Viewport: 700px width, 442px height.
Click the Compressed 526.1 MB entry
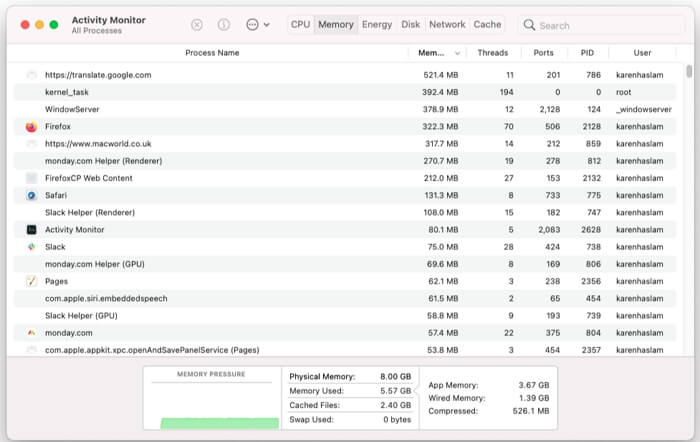(489, 411)
